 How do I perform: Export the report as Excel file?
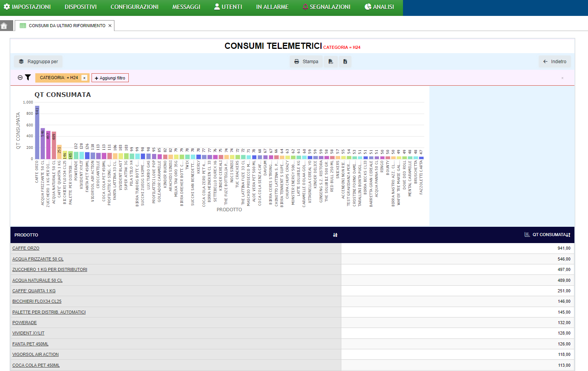pos(345,62)
